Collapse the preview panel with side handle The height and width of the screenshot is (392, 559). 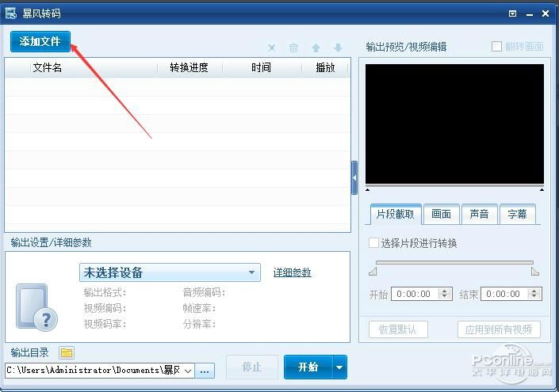354,177
